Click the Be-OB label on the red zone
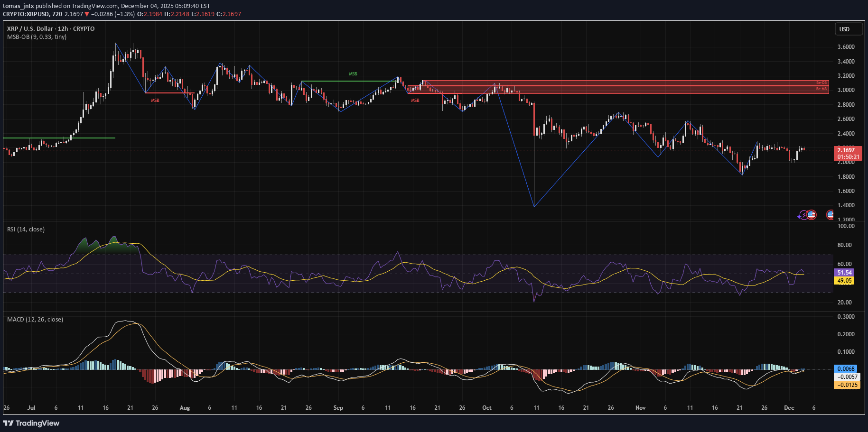This screenshot has width=868, height=432. (821, 82)
